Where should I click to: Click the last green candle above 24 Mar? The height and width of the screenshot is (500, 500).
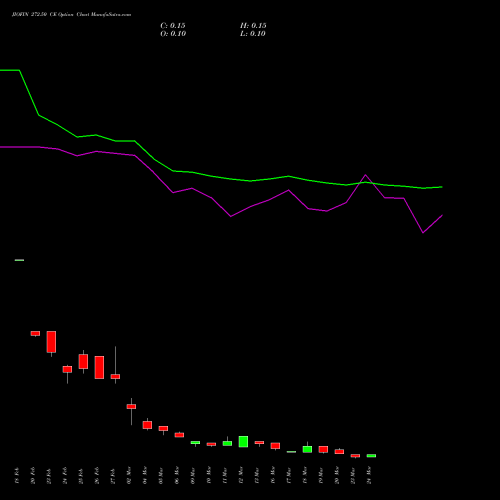[x=371, y=456]
